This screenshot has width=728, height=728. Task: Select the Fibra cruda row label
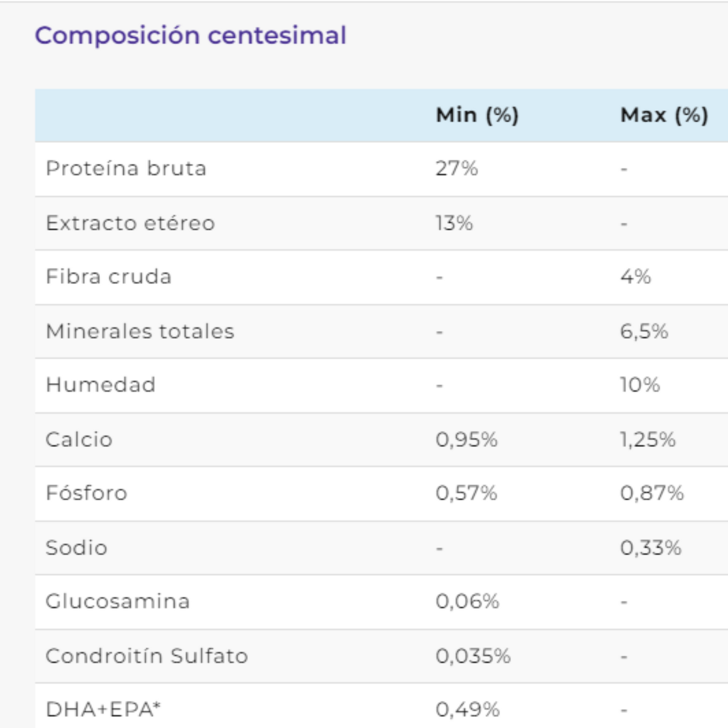click(x=108, y=277)
